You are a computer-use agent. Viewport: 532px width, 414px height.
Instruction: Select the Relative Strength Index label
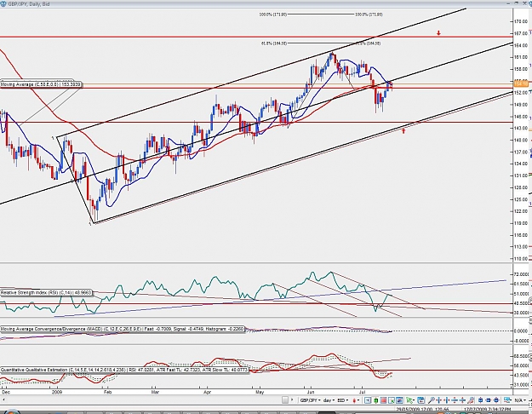click(46, 292)
